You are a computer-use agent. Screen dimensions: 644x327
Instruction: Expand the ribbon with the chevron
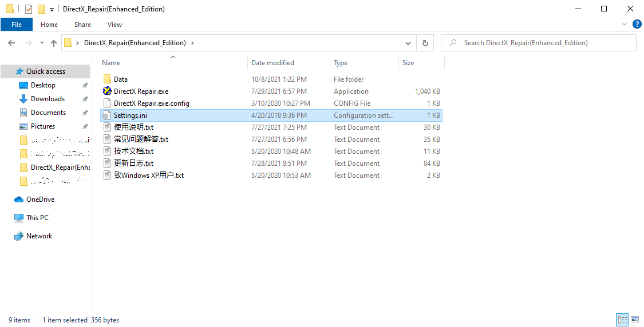[x=625, y=24]
